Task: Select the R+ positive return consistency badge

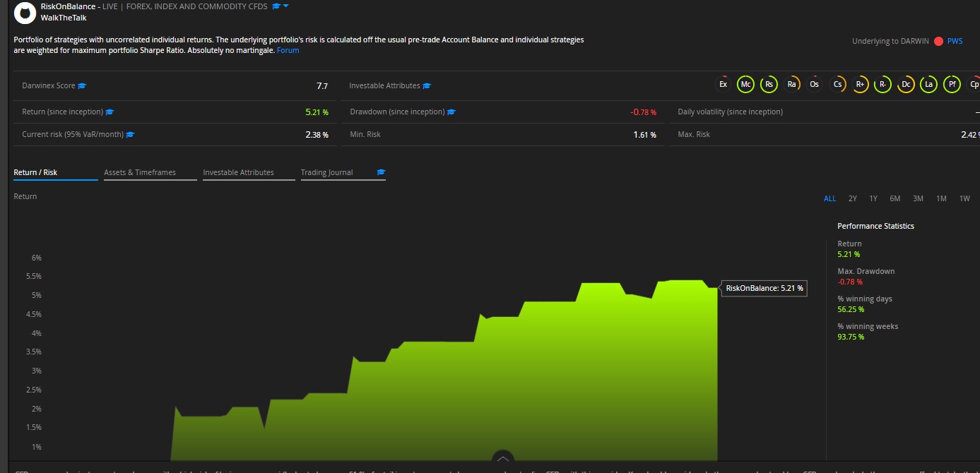Action: pos(861,85)
